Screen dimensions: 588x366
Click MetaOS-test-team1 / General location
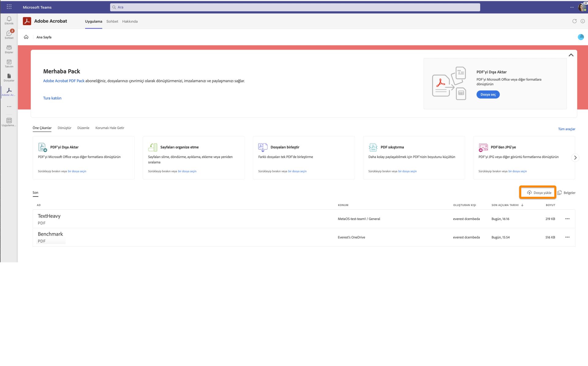[359, 219]
